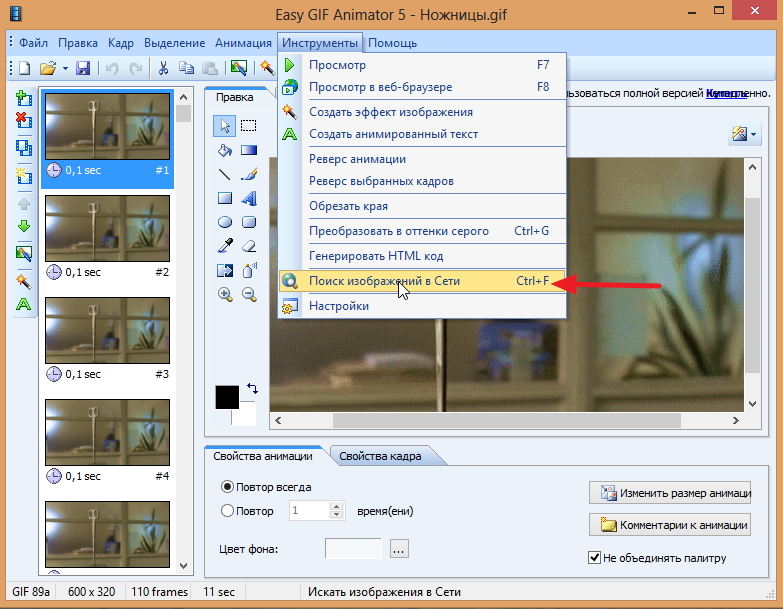
Task: Select the arrow pointer tool
Action: click(225, 126)
